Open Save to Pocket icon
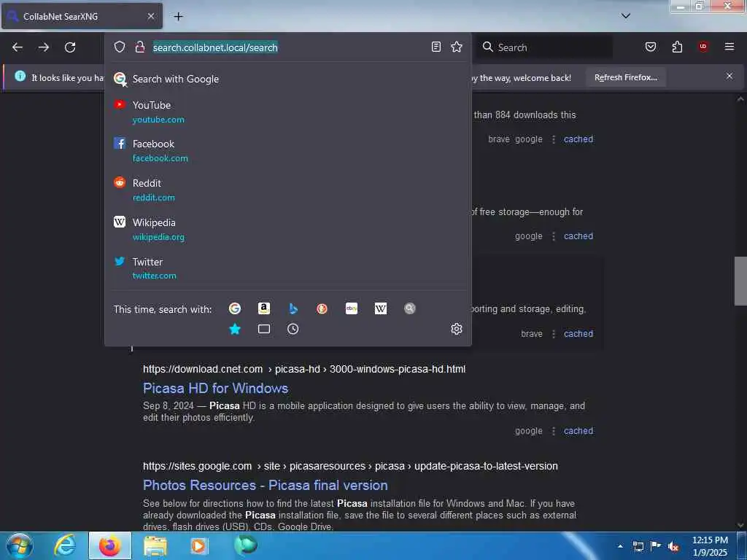747x560 pixels. (651, 47)
